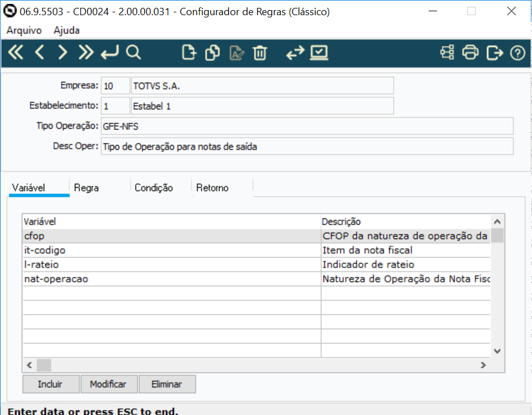Screen dimensions: 532x415
Task: Click the Estabelecimento code field
Action: click(115, 106)
